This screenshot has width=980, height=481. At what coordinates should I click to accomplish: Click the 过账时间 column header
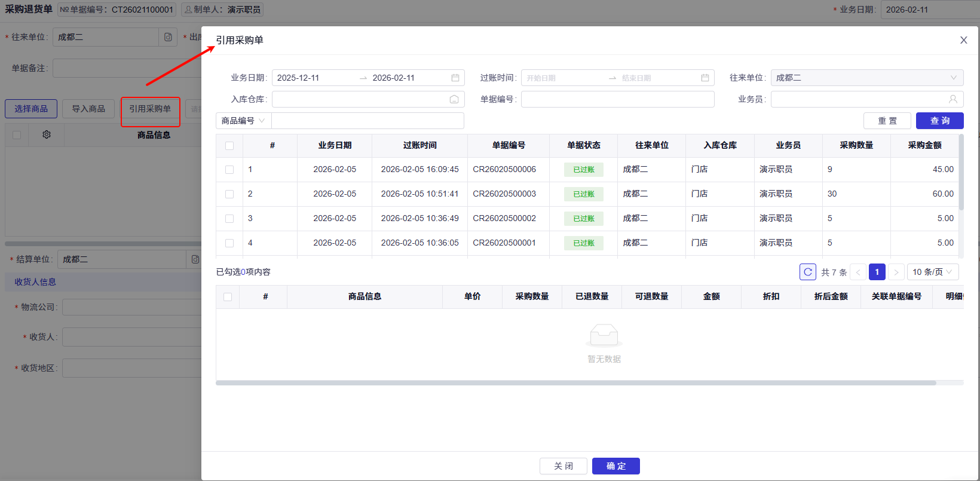coord(419,145)
